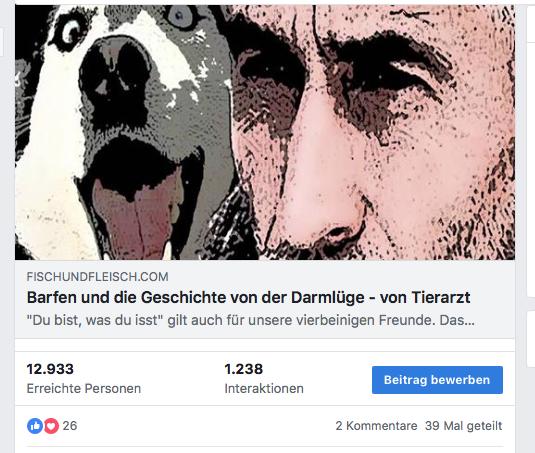Viewport: 535px width, 453px height.
Task: Click the grey link-preview card below the image
Action: 265,299
